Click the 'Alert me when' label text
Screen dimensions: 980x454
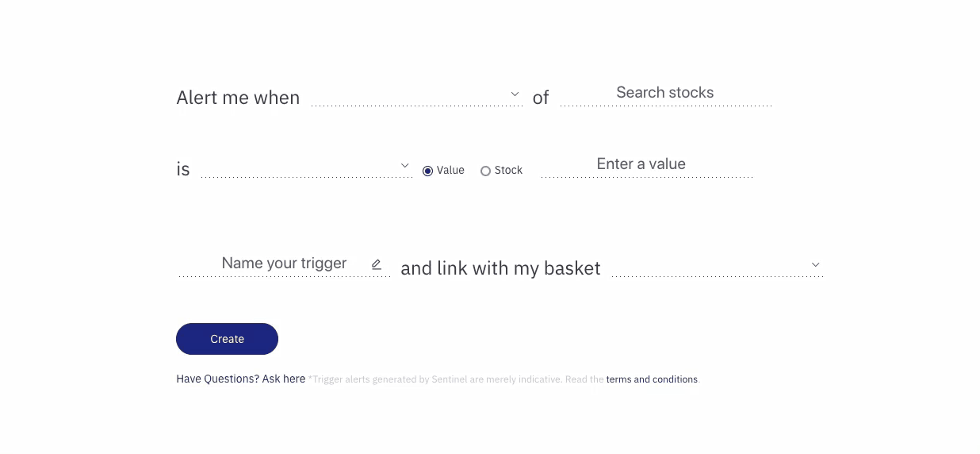238,98
